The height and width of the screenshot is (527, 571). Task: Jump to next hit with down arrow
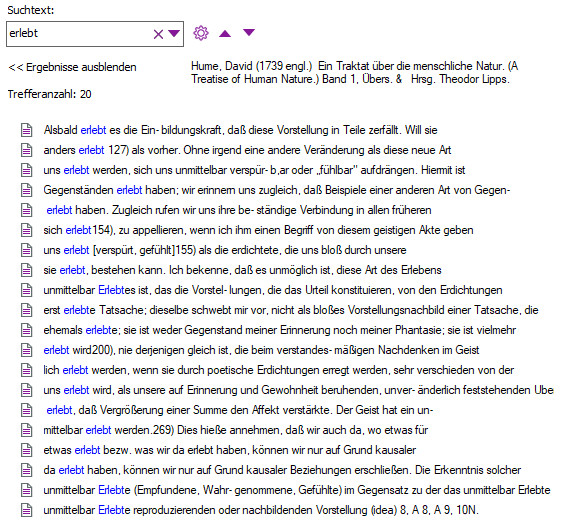tap(249, 32)
